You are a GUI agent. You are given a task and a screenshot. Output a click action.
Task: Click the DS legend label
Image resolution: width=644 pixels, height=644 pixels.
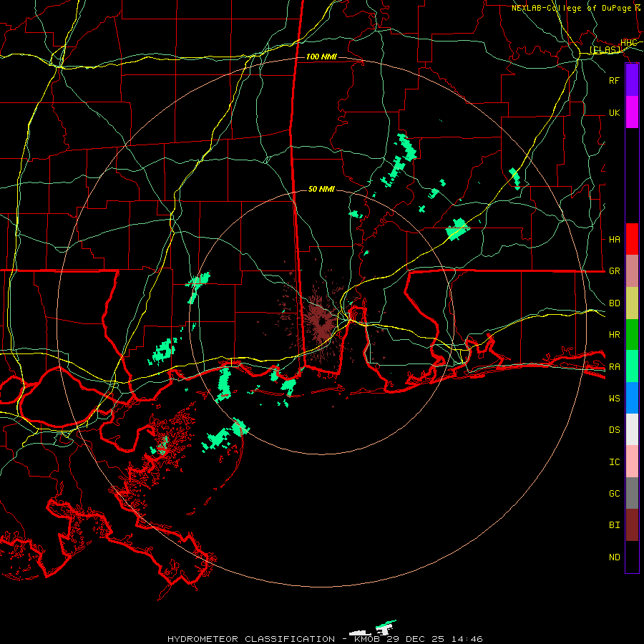(x=615, y=430)
